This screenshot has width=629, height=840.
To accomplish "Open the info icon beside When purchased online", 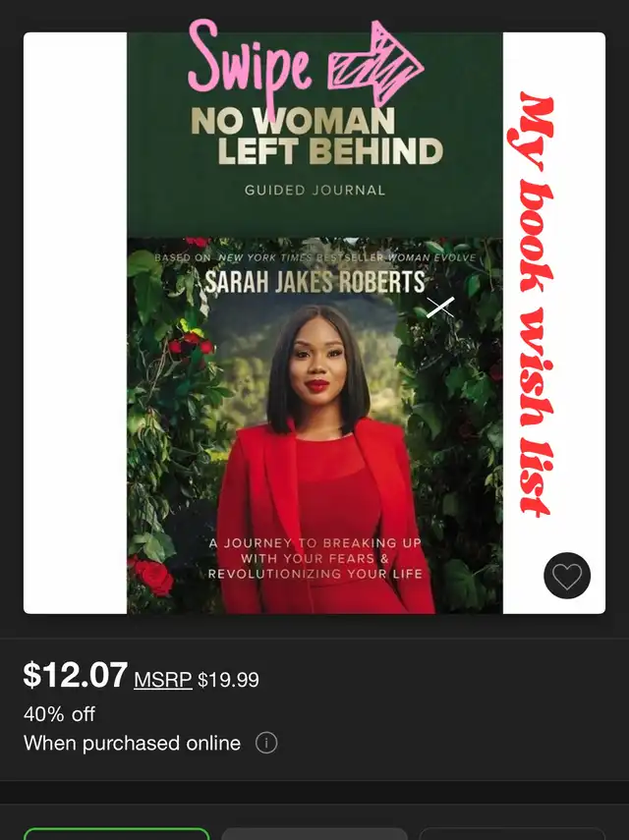I will coord(266,743).
